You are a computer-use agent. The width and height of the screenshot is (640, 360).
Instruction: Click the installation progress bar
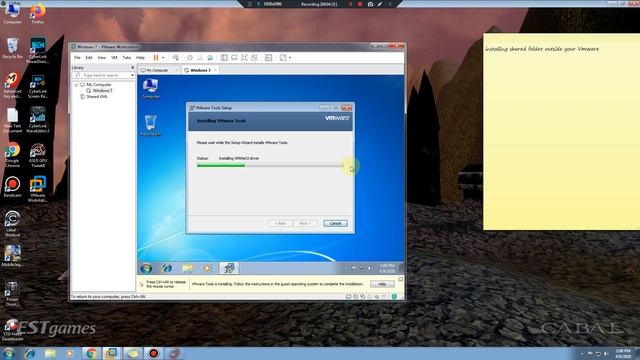[x=270, y=165]
